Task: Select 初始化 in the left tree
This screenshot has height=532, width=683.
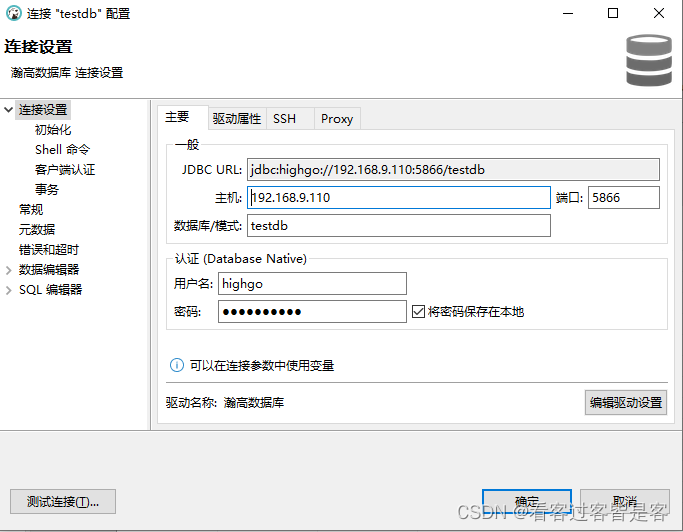Action: [x=53, y=130]
